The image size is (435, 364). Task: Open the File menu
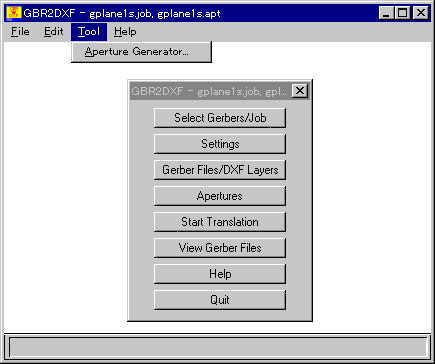[x=20, y=32]
